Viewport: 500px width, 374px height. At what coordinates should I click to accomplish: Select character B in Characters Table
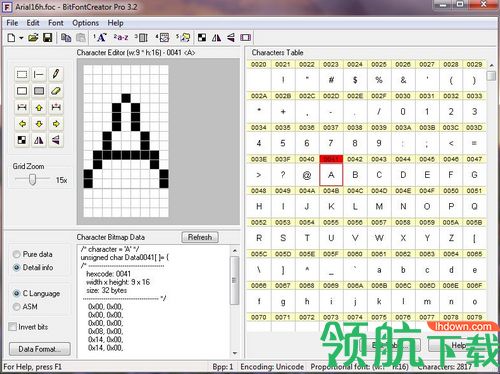tap(355, 175)
